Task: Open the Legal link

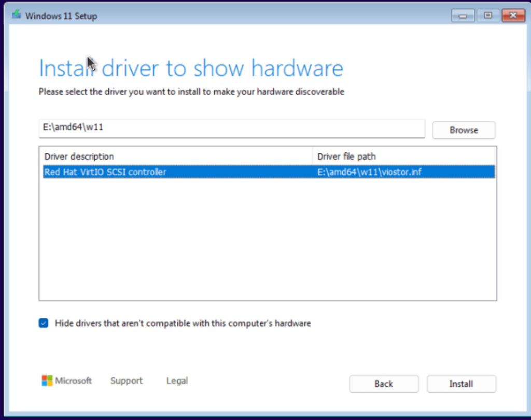Action: tap(177, 381)
